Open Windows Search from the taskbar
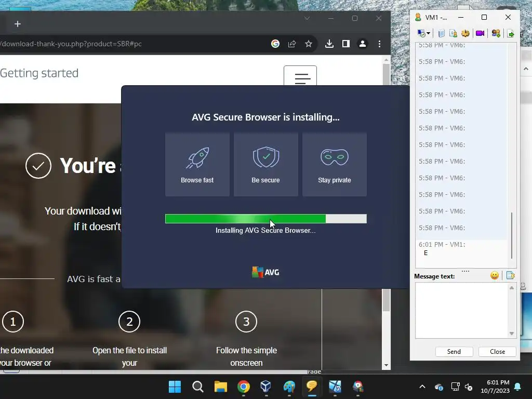 198,387
